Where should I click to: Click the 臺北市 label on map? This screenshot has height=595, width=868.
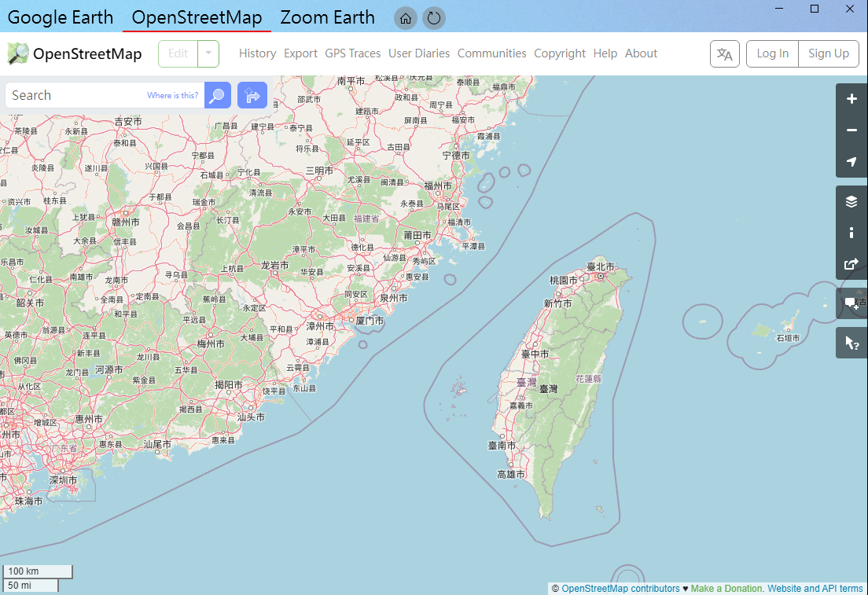600,266
